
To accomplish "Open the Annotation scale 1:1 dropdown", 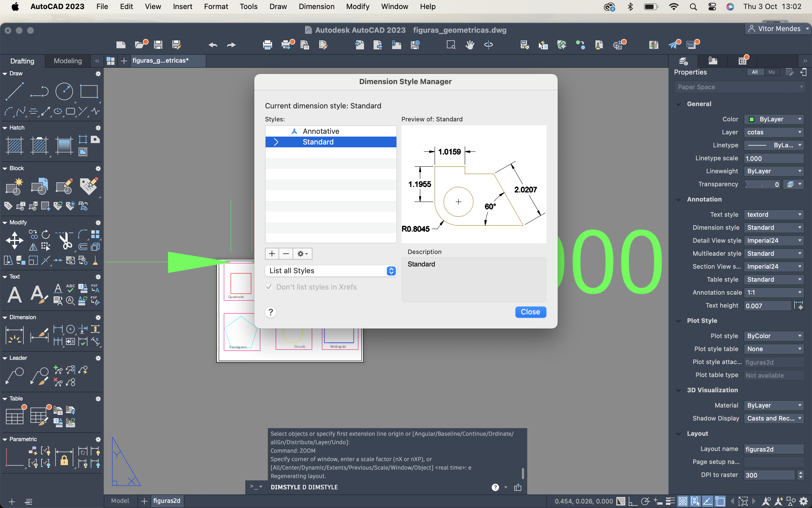I will pos(774,292).
